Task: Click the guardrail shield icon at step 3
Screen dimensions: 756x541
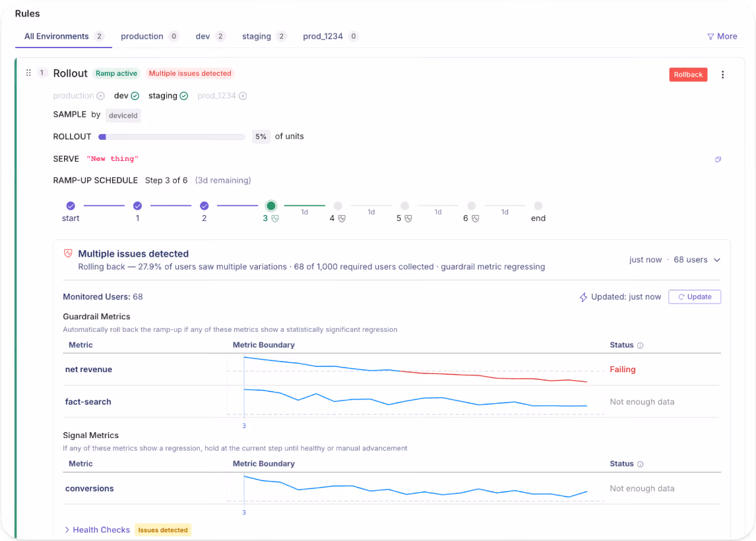Action: point(275,218)
